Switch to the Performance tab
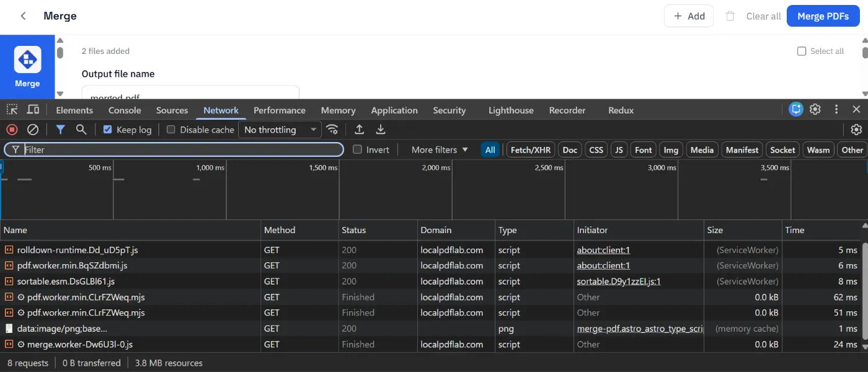 point(280,110)
